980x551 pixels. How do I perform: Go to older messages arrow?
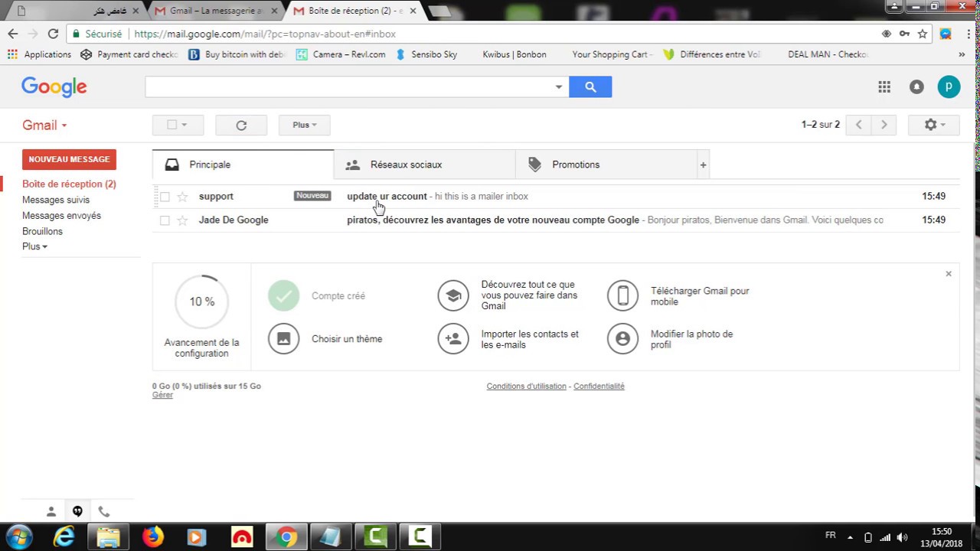click(x=884, y=125)
